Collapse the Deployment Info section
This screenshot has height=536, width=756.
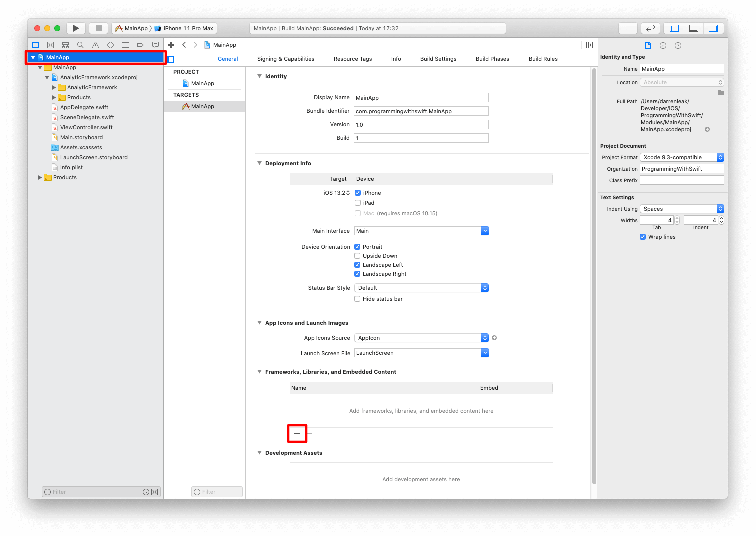click(x=259, y=163)
